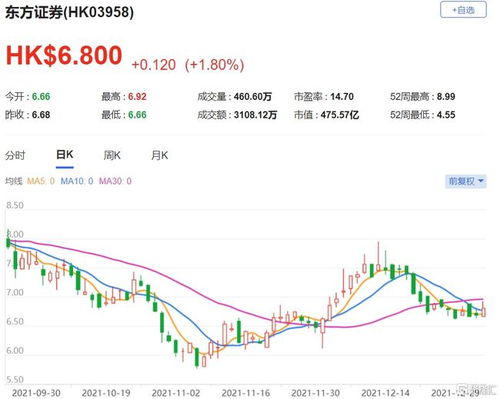Click the 6.50 price axis label

click(15, 322)
